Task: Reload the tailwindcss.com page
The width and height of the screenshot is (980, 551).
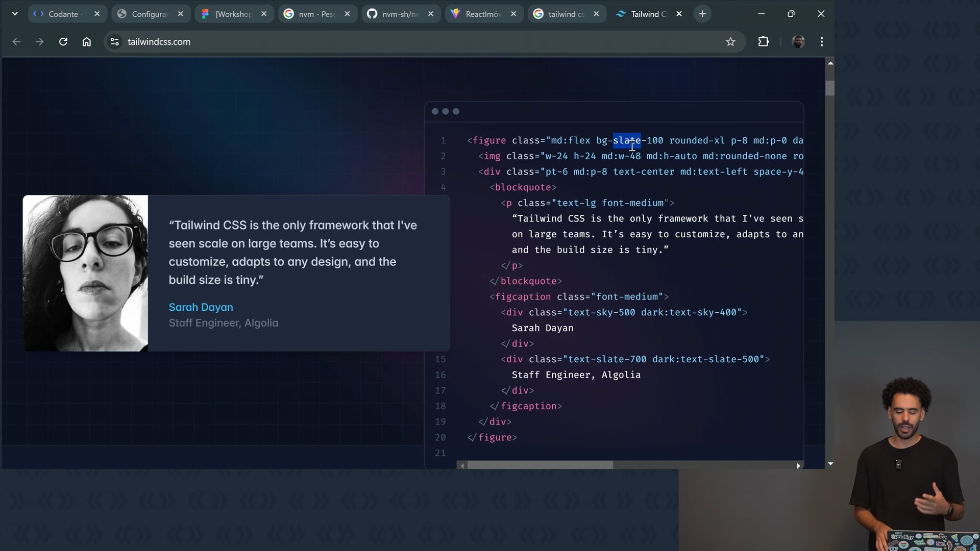Action: (63, 42)
